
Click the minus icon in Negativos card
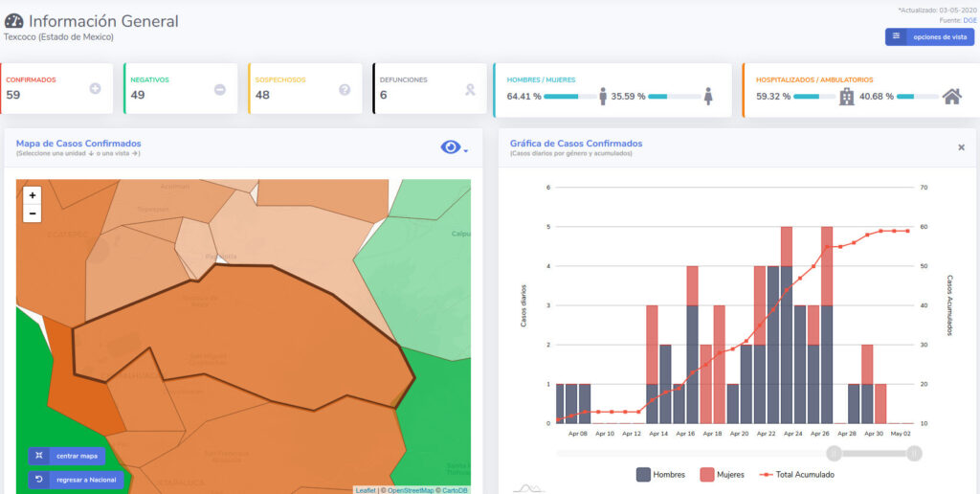(x=219, y=89)
